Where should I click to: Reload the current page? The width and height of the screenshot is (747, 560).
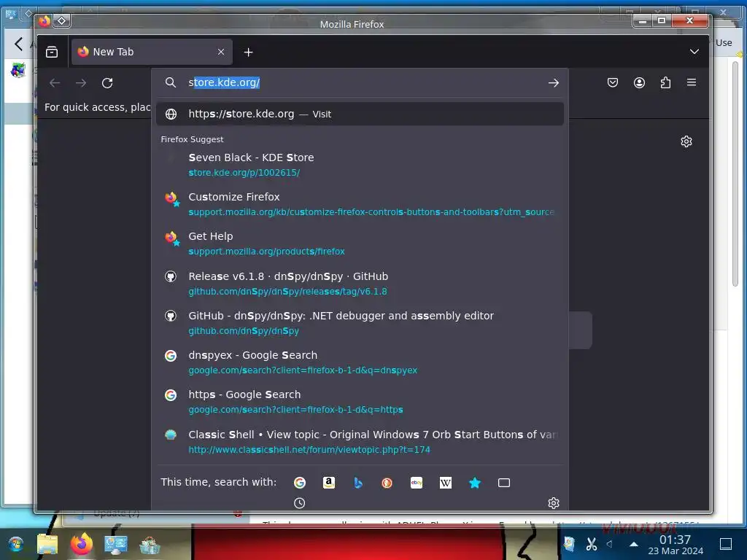click(x=107, y=83)
